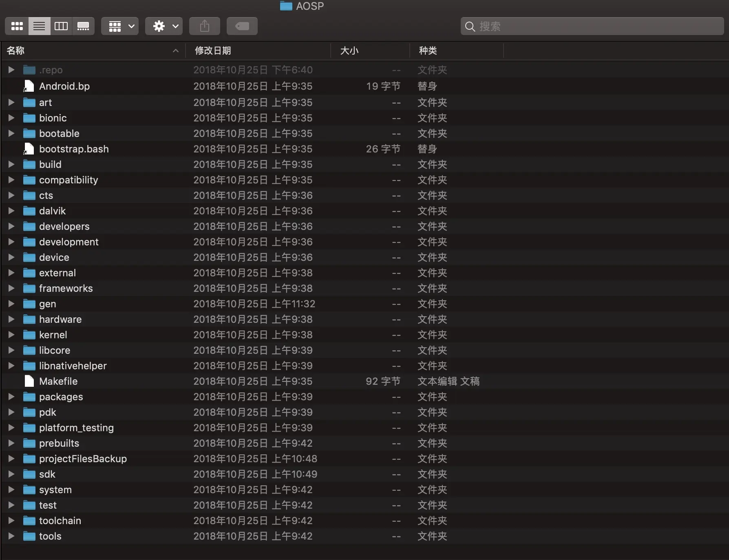Screen dimensions: 729x560
Task: Expand the art folder disclosure triangle
Action: (11, 102)
